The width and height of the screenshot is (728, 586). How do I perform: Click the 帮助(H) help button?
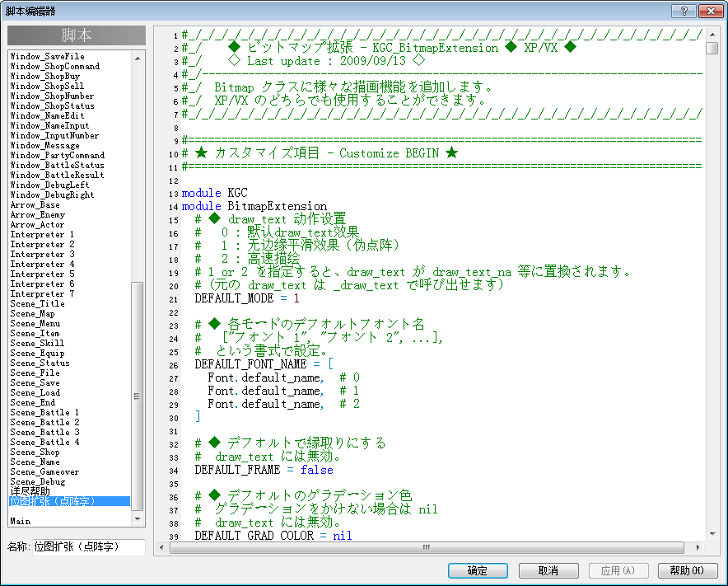point(688,570)
